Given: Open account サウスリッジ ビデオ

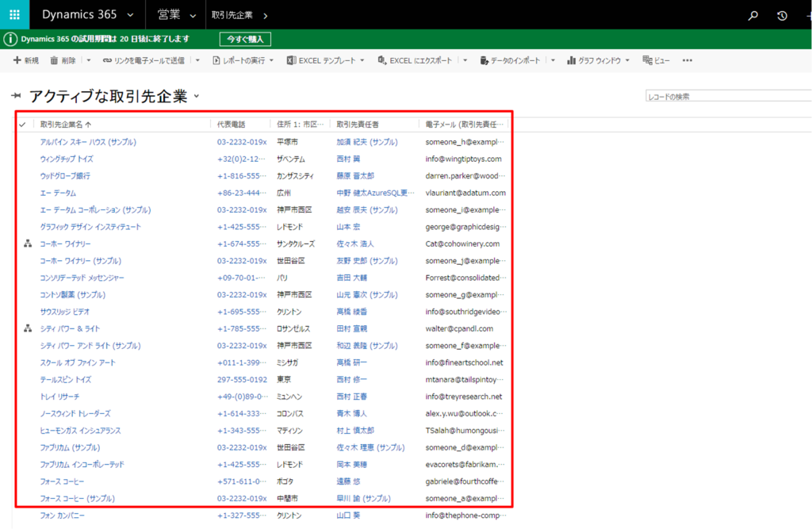Looking at the screenshot, I should coord(65,312).
